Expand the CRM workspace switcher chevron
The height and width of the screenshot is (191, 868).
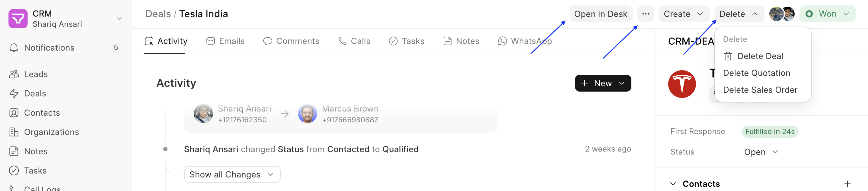tap(119, 18)
